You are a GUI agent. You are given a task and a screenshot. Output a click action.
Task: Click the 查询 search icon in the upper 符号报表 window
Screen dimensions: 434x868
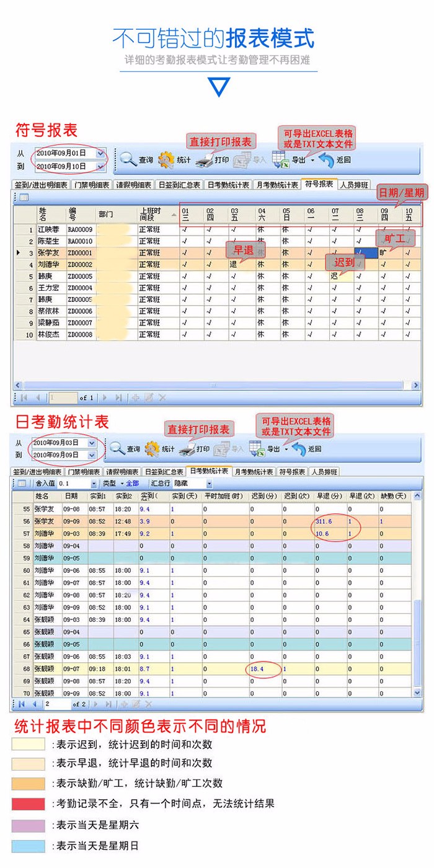pyautogui.click(x=129, y=159)
